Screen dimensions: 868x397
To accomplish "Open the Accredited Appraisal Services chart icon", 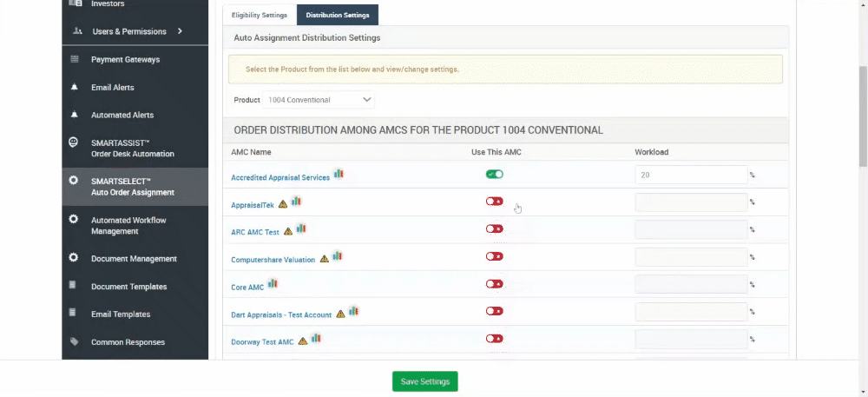I will pos(339,175).
